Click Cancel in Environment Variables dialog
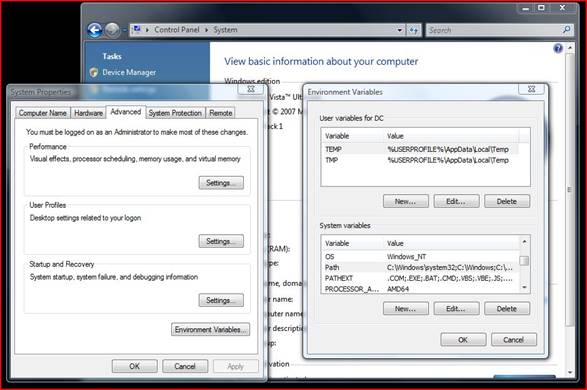587x390 pixels. [514, 340]
